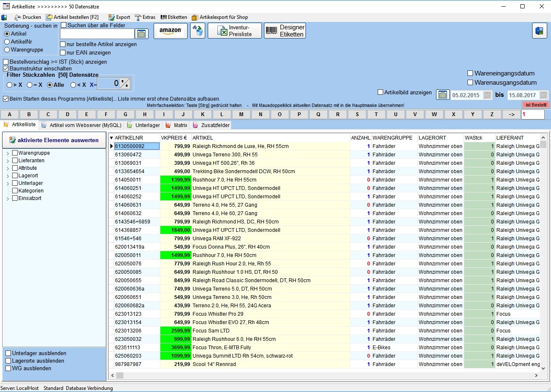Viewport: 551px width, 392px height.
Task: Click the recycle bin icon button
Action: pyautogui.click(x=198, y=31)
